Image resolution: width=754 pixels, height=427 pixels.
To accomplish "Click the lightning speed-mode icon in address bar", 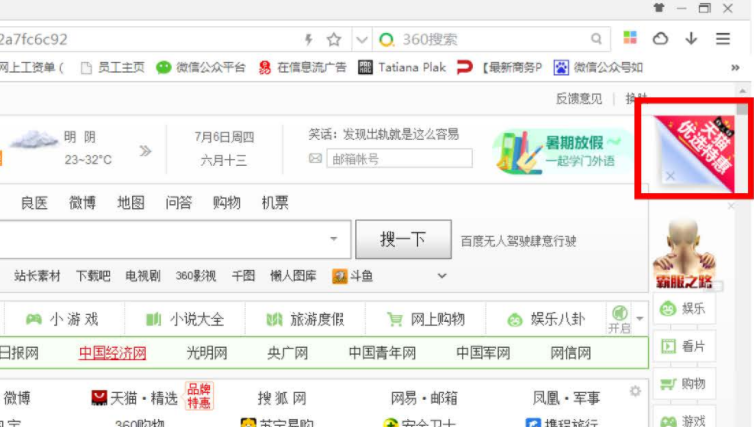I will click(x=309, y=39).
